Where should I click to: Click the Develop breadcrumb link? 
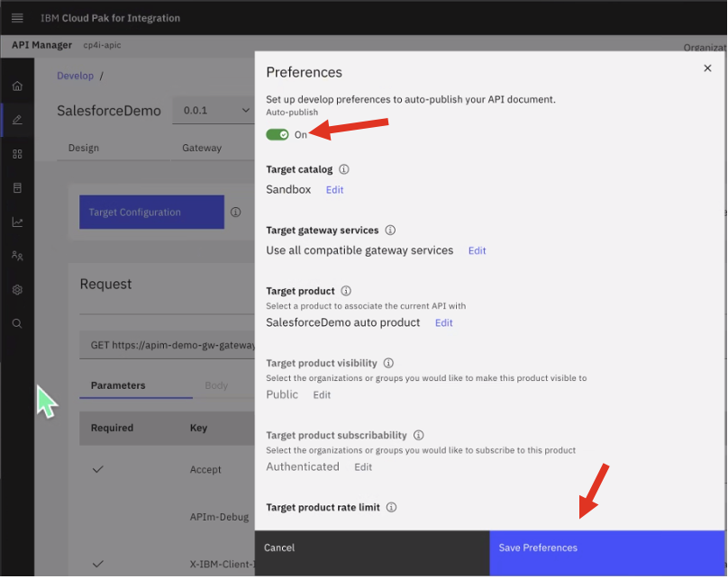click(x=75, y=76)
